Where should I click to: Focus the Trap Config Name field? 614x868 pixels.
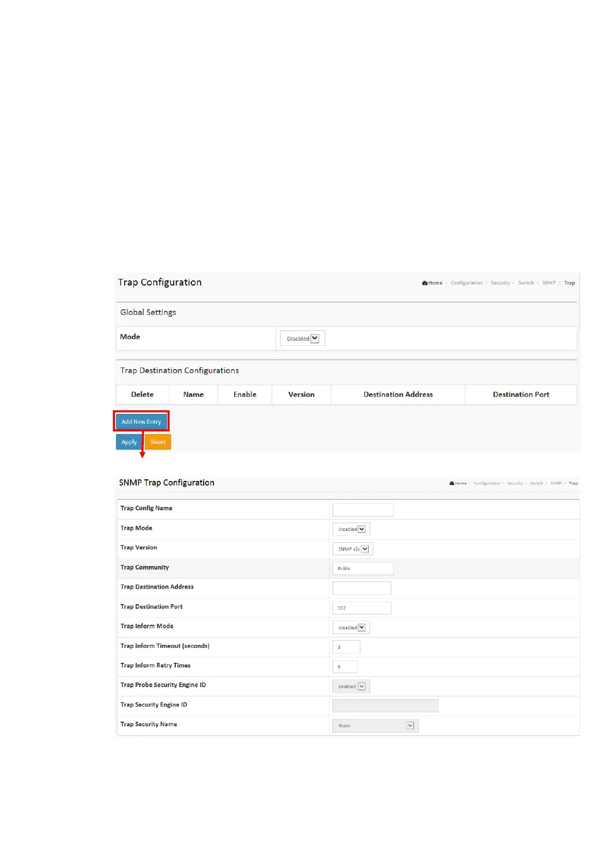[363, 510]
